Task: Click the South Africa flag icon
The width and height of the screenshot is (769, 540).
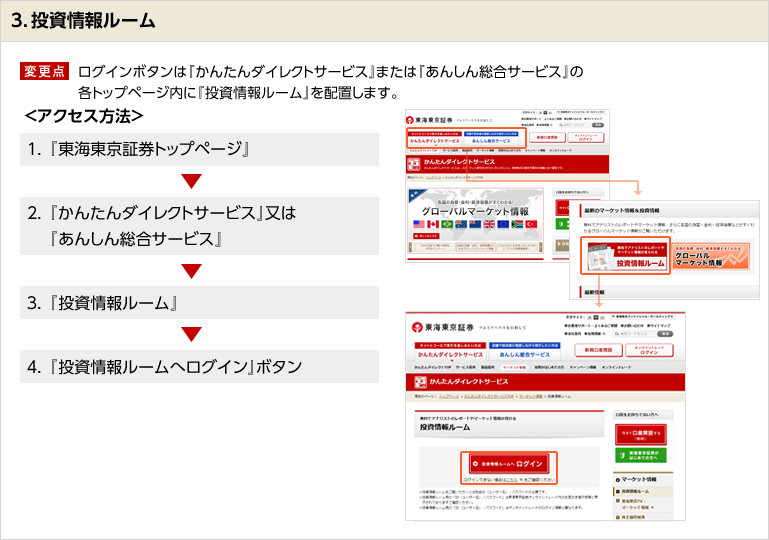Action: (x=517, y=224)
